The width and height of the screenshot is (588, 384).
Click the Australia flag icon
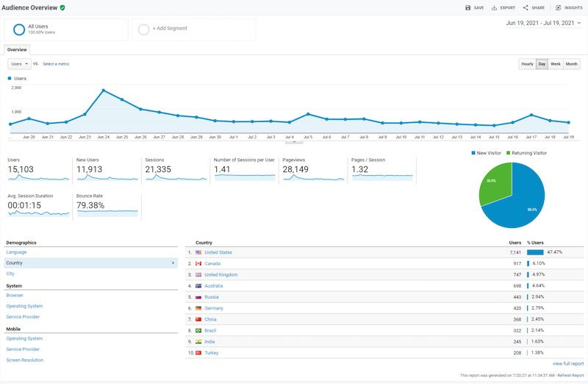pos(198,285)
